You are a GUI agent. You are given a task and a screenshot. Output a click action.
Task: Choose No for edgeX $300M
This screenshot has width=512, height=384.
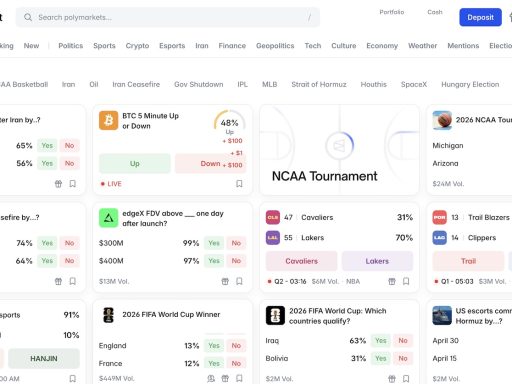[236, 243]
